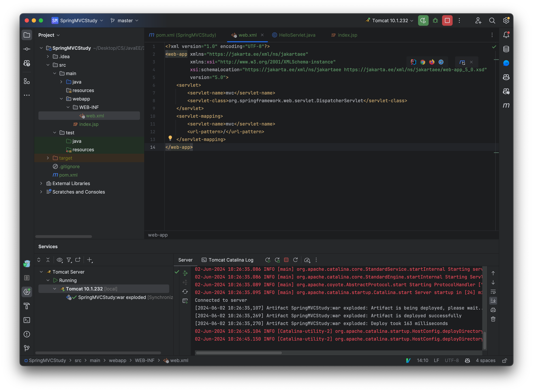Expand the External Libraries node
The width and height of the screenshot is (533, 392).
[42, 183]
